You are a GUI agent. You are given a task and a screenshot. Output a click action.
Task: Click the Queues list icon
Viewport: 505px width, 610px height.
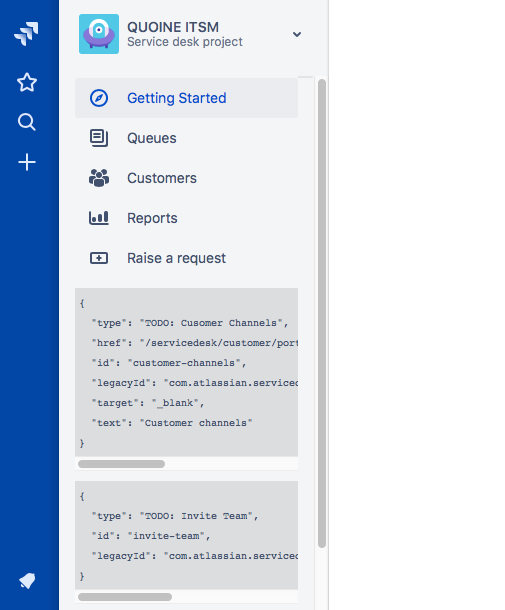point(99,138)
